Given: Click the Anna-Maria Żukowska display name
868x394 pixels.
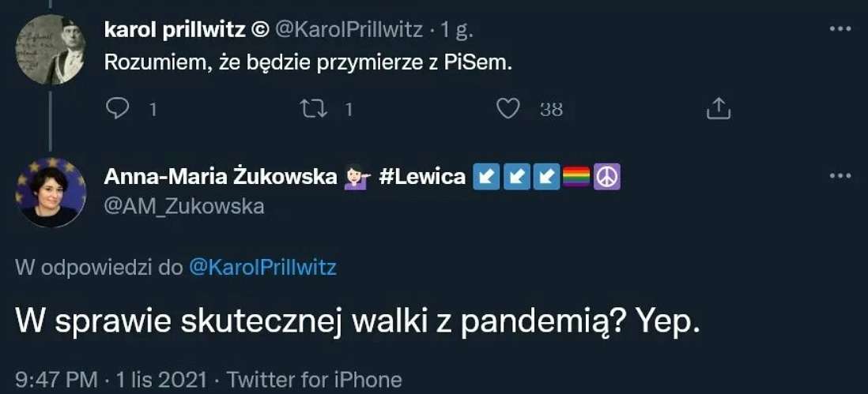Looking at the screenshot, I should (x=221, y=177).
